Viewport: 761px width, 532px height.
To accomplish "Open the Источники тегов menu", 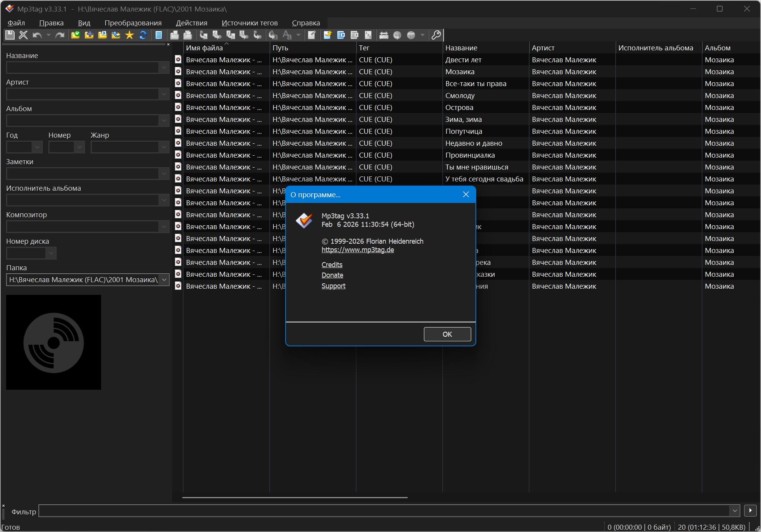I will [249, 23].
